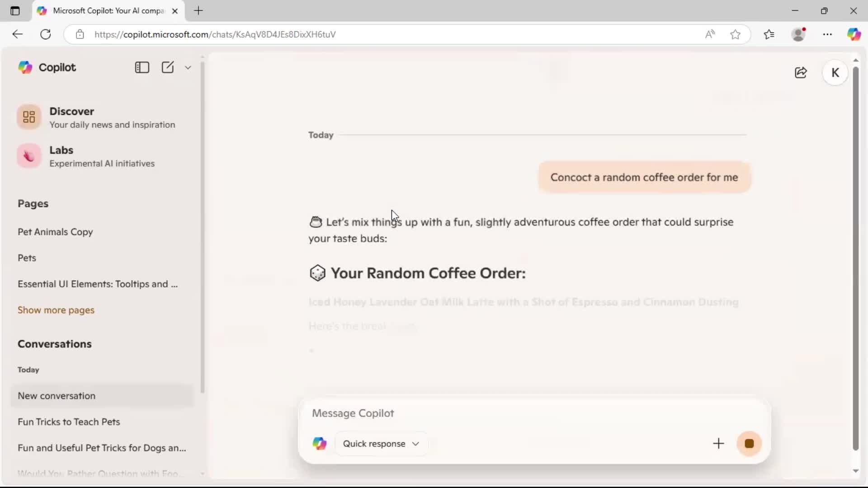Click the Copilot icon in message box

[x=320, y=444]
